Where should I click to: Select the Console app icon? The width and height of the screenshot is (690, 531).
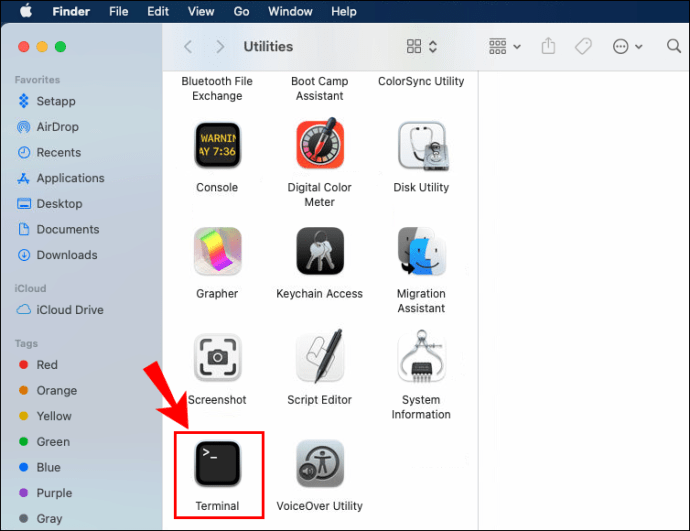pyautogui.click(x=217, y=145)
